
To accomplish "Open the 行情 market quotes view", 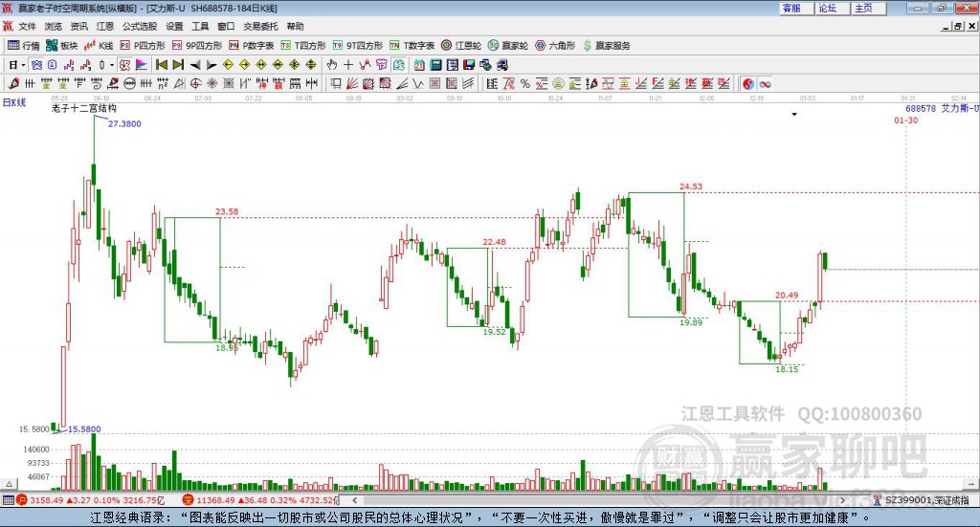I will point(23,46).
